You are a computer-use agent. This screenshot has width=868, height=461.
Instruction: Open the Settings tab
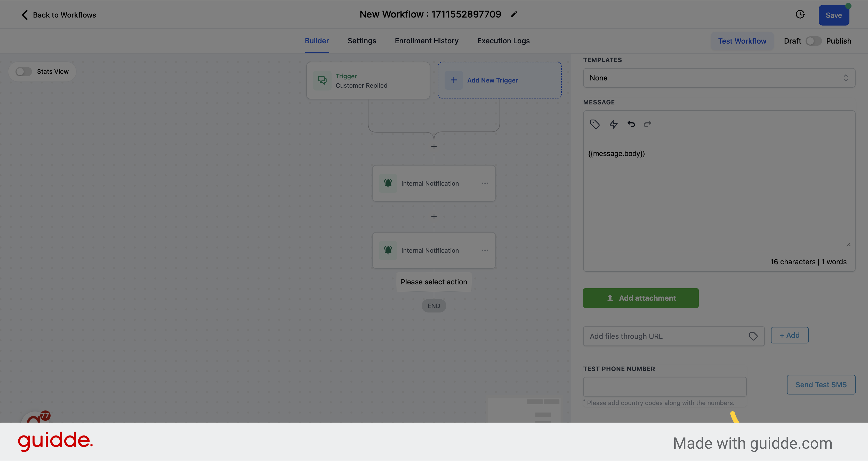pos(362,41)
